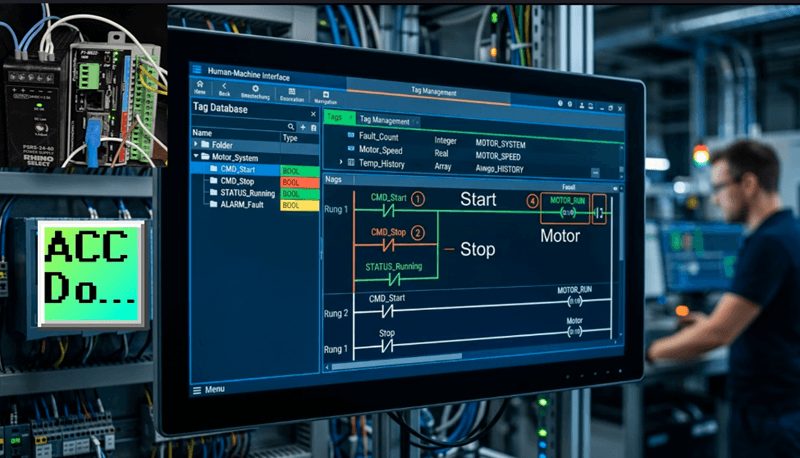Viewport: 800px width, 458px height.
Task: Open the Navigation toolbar icon
Action: tap(326, 94)
